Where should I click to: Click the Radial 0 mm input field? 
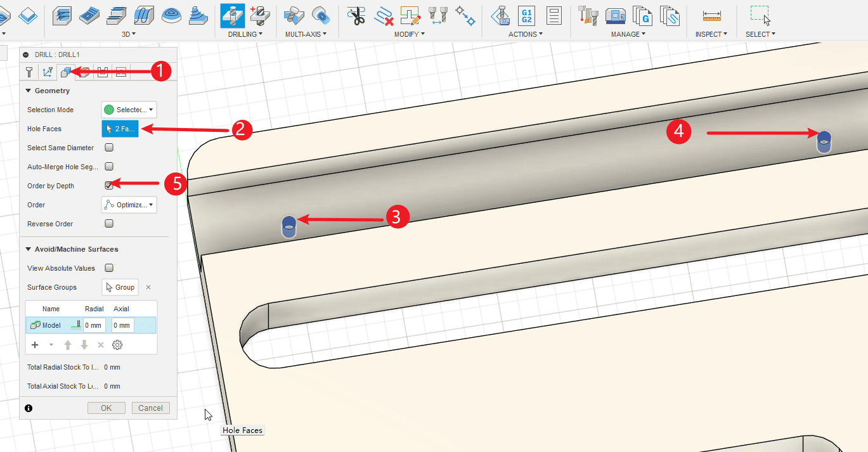(x=94, y=325)
